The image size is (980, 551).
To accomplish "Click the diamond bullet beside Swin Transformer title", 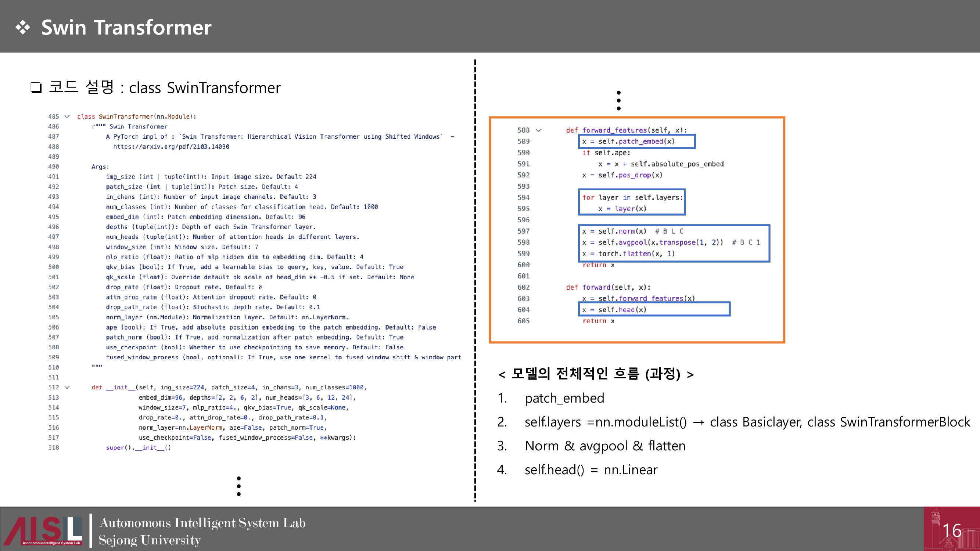I will tap(23, 28).
